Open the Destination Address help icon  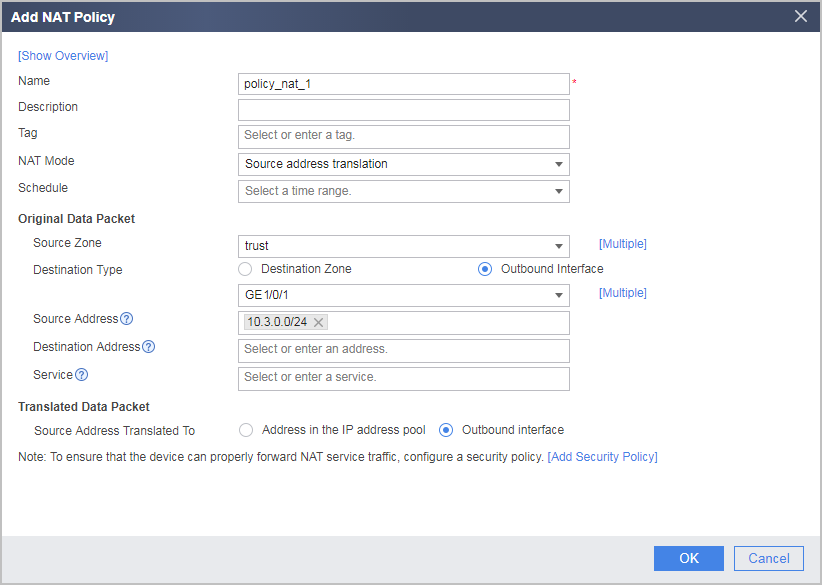[149, 346]
